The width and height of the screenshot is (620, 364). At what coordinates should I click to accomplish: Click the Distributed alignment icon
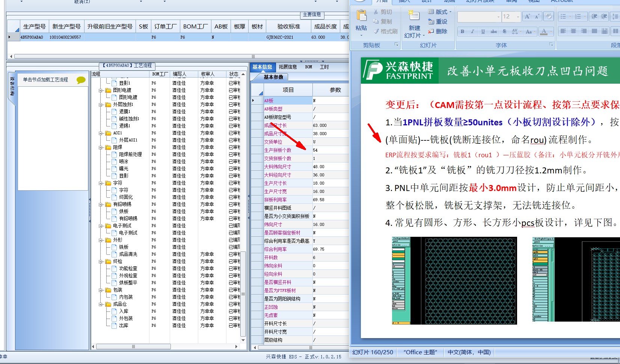(604, 32)
